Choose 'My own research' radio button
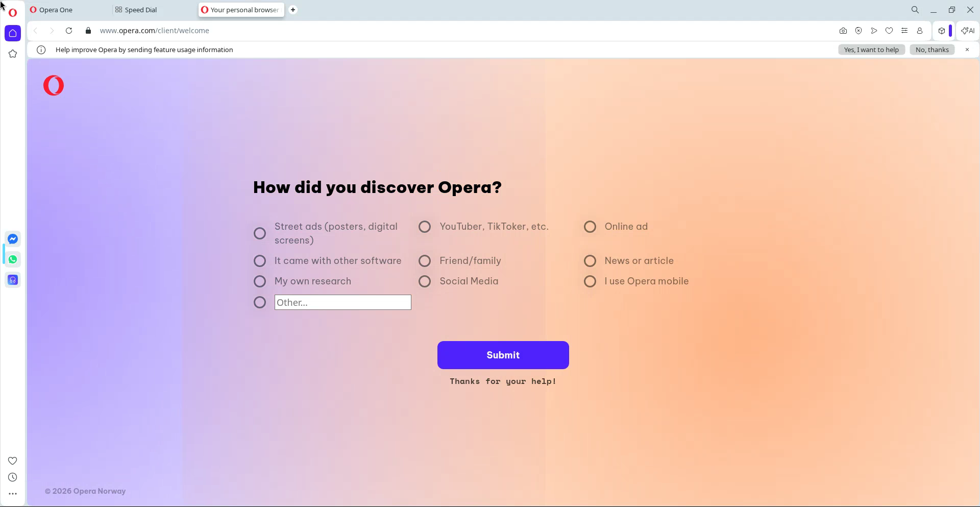This screenshot has height=507, width=980. point(260,281)
